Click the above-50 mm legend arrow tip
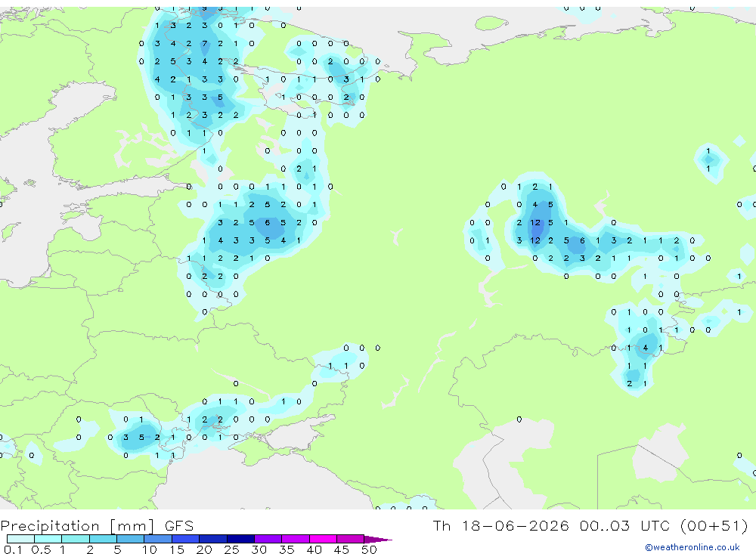756x554 pixels. [378, 540]
